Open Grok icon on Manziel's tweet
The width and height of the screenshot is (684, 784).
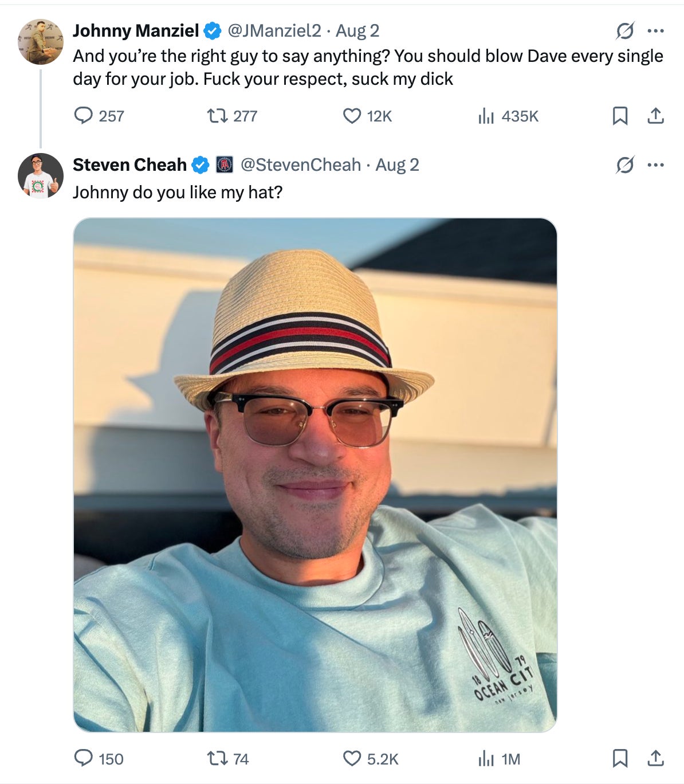(625, 31)
